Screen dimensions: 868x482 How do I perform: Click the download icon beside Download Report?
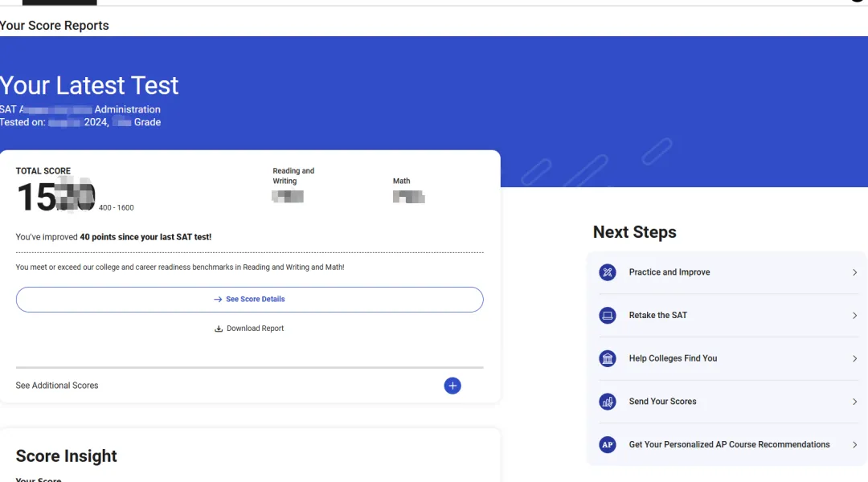[219, 329]
